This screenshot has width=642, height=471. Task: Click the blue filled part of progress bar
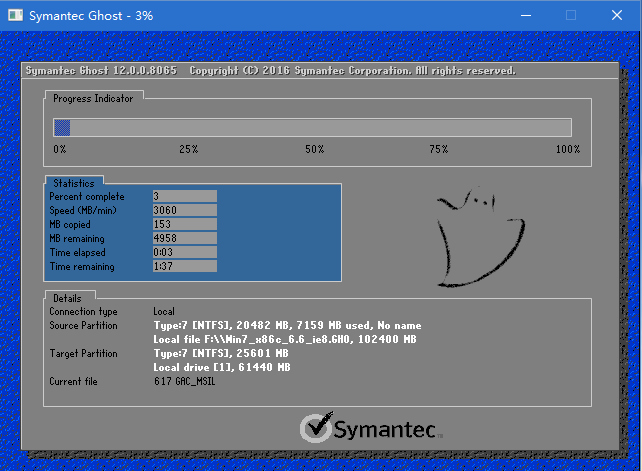coord(62,127)
